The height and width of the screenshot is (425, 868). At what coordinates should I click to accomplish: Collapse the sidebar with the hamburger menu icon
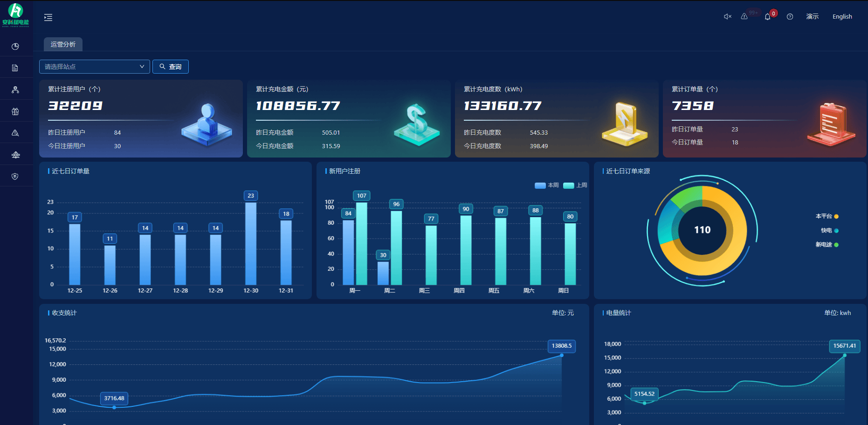(48, 18)
